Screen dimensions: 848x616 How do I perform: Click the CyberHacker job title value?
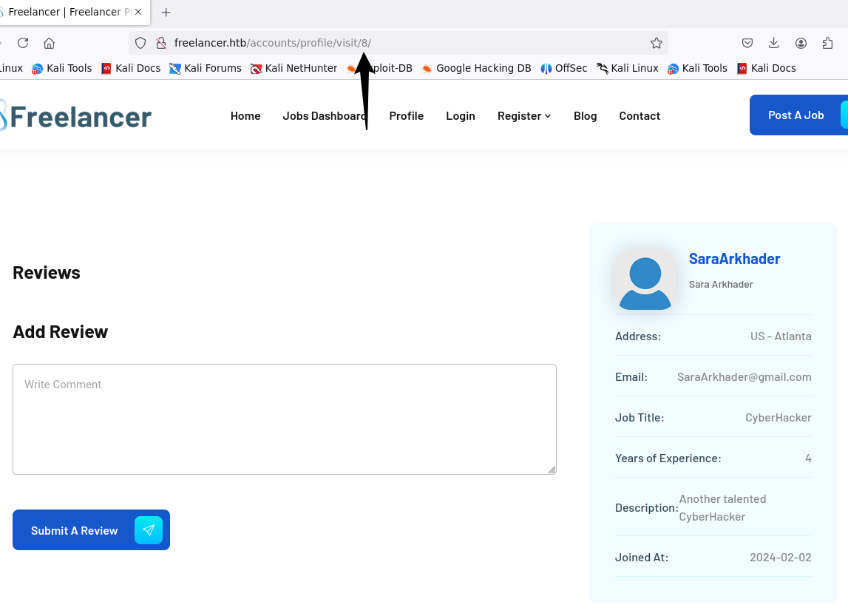tap(779, 418)
